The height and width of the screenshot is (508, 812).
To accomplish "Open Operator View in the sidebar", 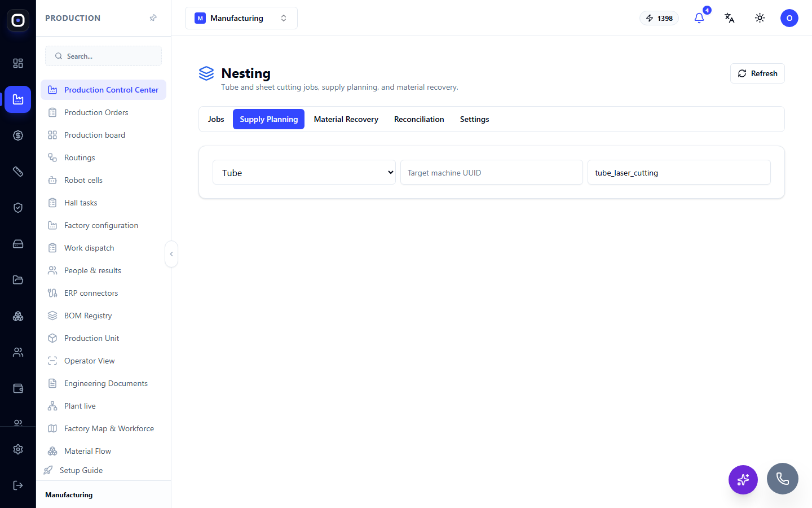I will tap(103, 361).
